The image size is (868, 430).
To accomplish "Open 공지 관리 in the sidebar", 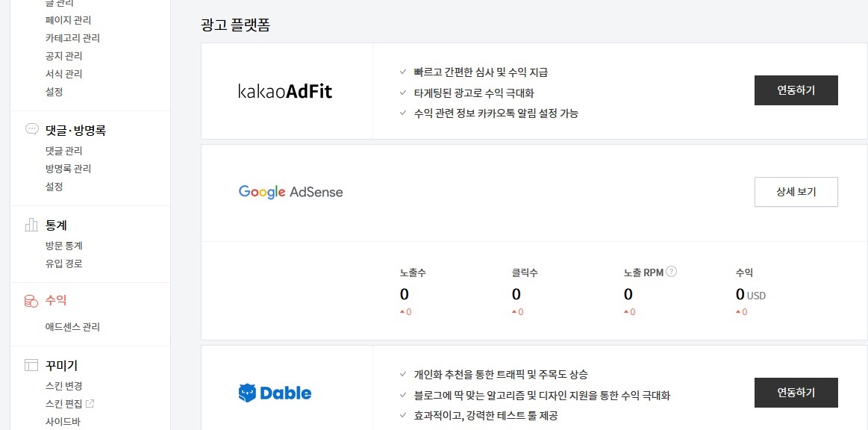I will coord(63,56).
